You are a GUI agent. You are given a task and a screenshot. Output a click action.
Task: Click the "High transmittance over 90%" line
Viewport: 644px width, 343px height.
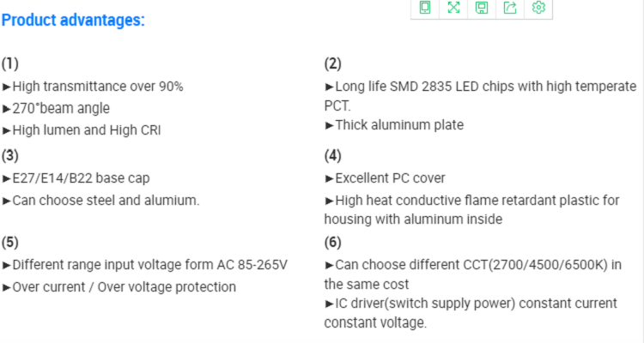click(93, 87)
